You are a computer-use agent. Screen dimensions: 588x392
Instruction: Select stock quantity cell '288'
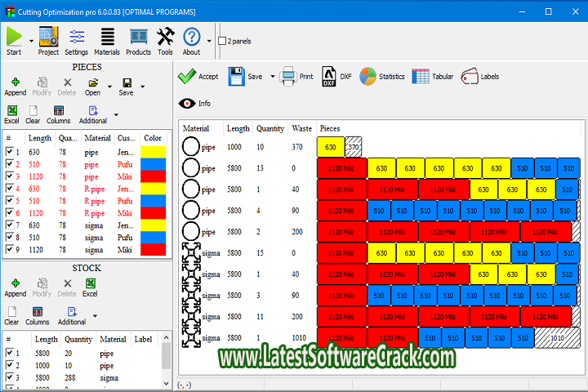pos(70,377)
